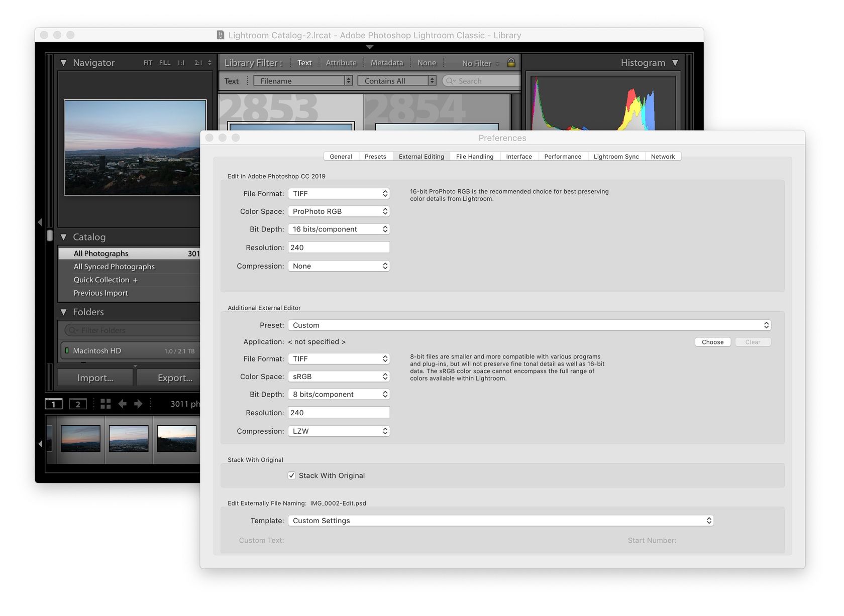Switch to the Network tab
The width and height of the screenshot is (844, 616).
point(663,157)
